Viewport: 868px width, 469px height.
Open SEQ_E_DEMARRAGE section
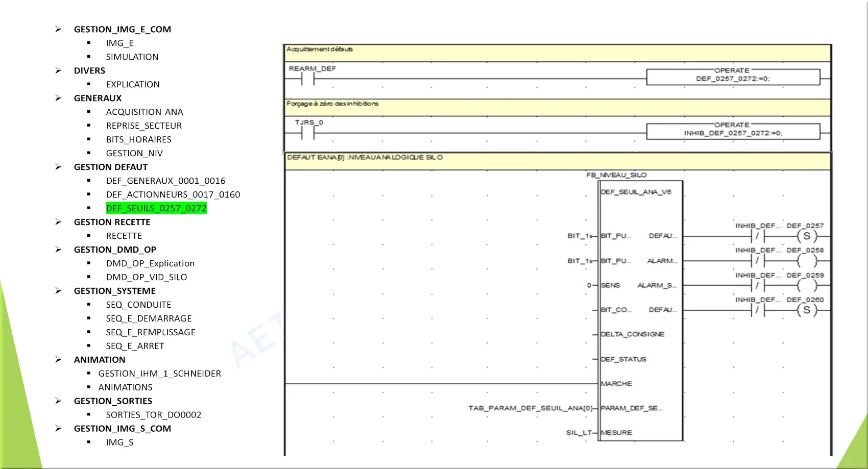[x=149, y=319]
